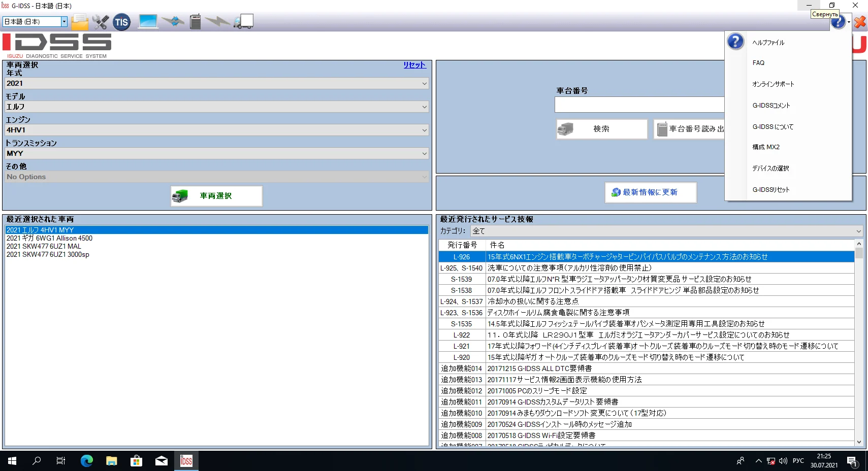
Task: Open Task View on the taskbar
Action: pyautogui.click(x=61, y=461)
